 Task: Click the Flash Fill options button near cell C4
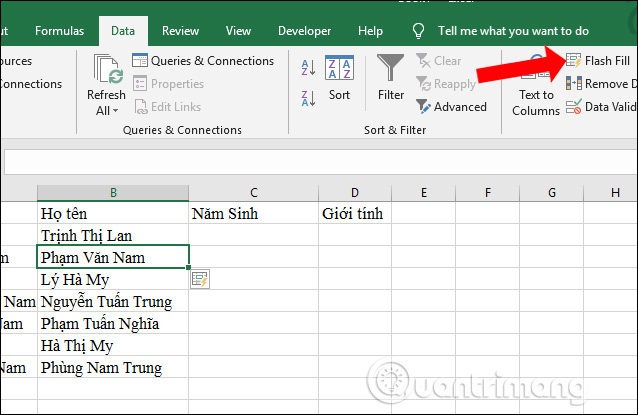[200, 280]
